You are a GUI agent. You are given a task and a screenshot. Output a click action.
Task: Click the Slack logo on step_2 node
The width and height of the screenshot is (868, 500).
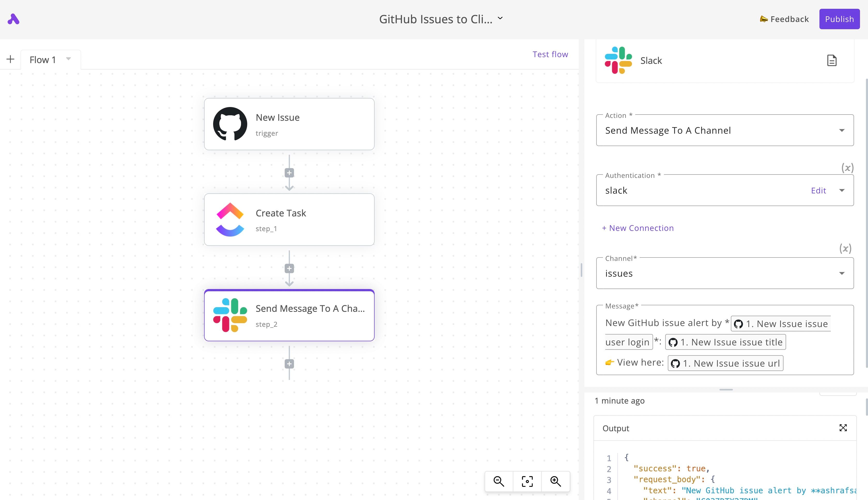click(x=230, y=315)
